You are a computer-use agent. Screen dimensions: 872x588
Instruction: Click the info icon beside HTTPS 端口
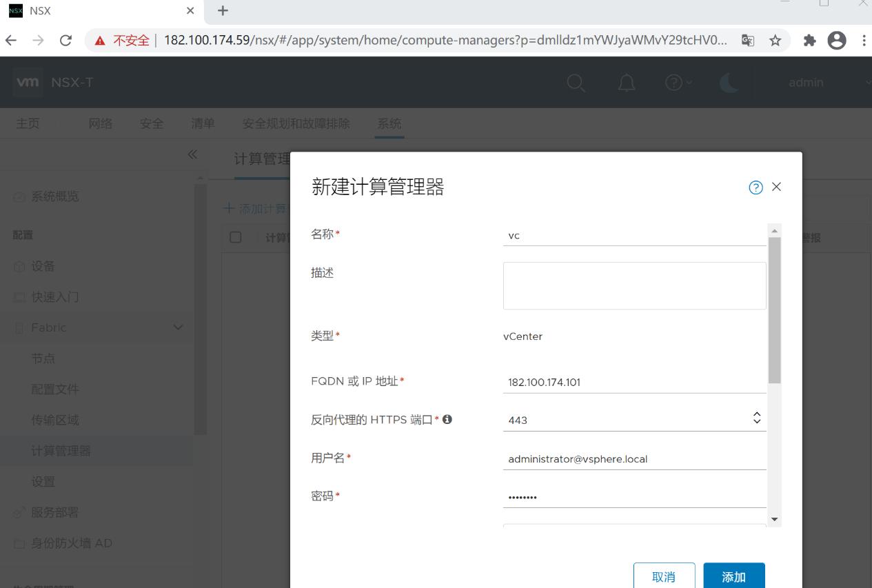(x=447, y=419)
